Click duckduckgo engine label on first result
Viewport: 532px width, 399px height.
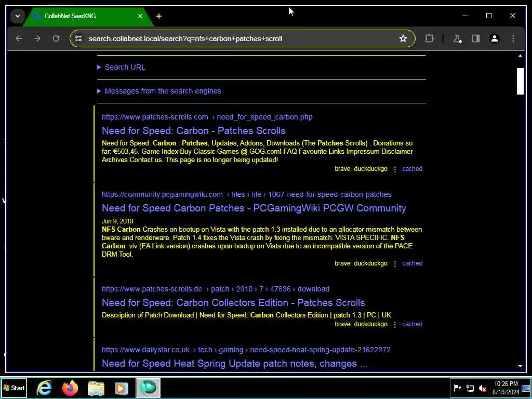[x=370, y=169]
